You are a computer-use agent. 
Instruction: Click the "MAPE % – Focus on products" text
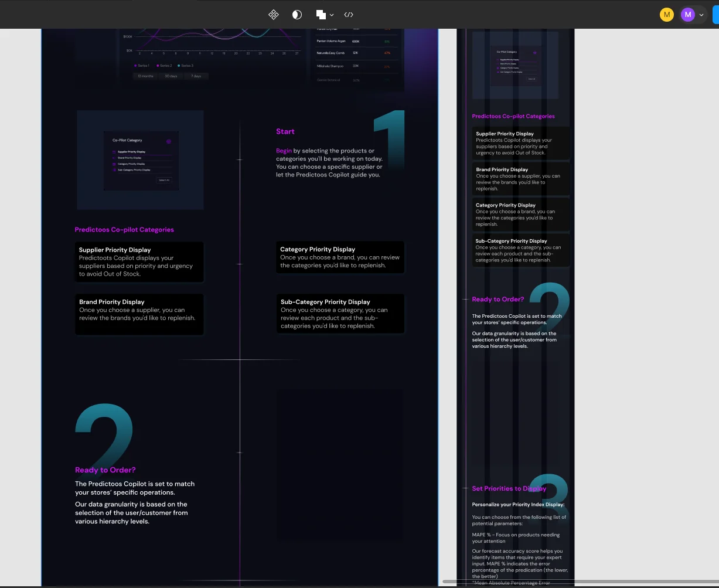click(516, 538)
